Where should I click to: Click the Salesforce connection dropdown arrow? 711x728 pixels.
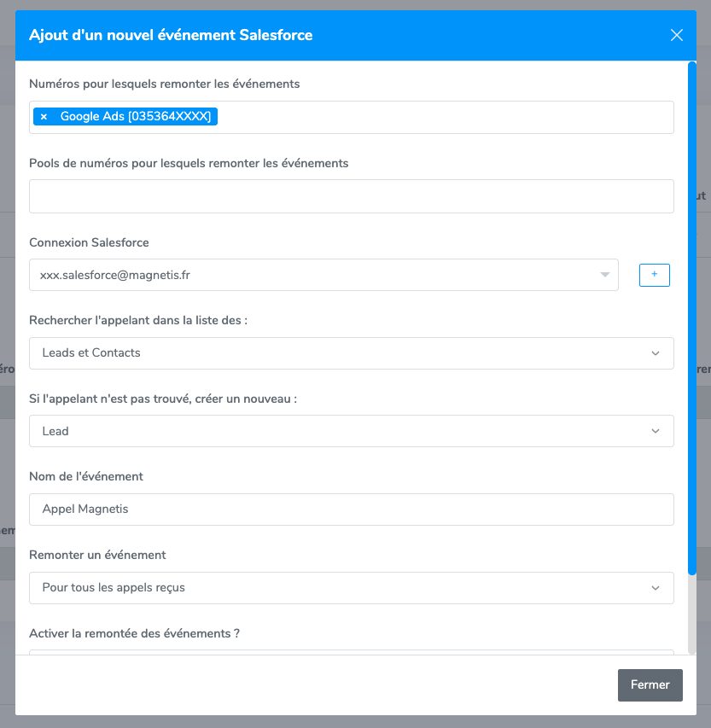(x=605, y=275)
